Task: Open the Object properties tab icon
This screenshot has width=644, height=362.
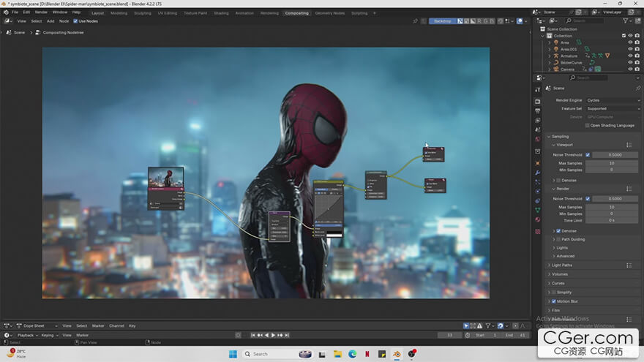Action: (538, 163)
